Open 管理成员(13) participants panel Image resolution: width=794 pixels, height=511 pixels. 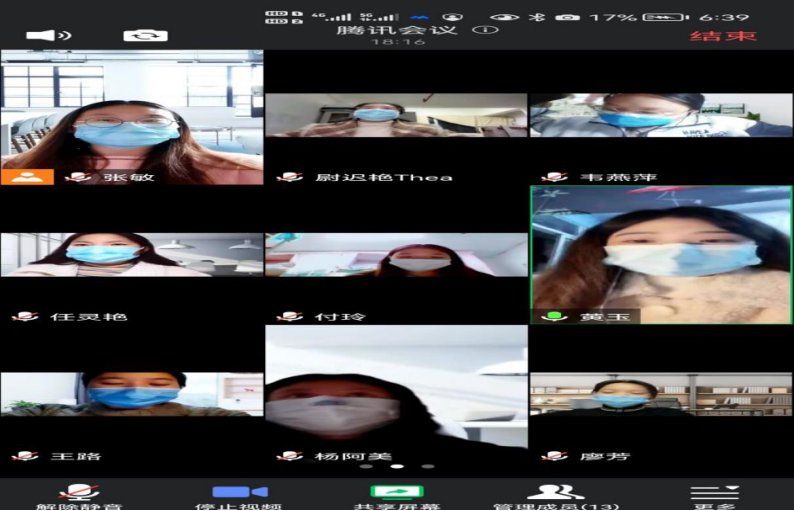point(555,495)
